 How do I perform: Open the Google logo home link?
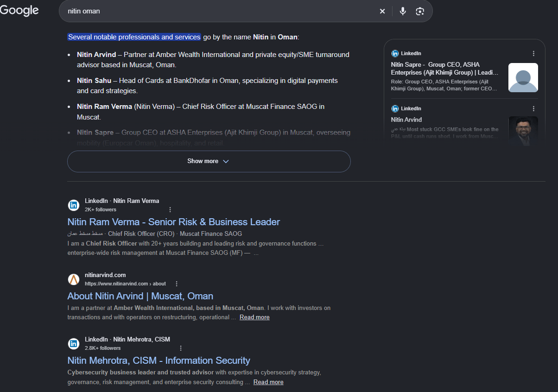pos(19,11)
